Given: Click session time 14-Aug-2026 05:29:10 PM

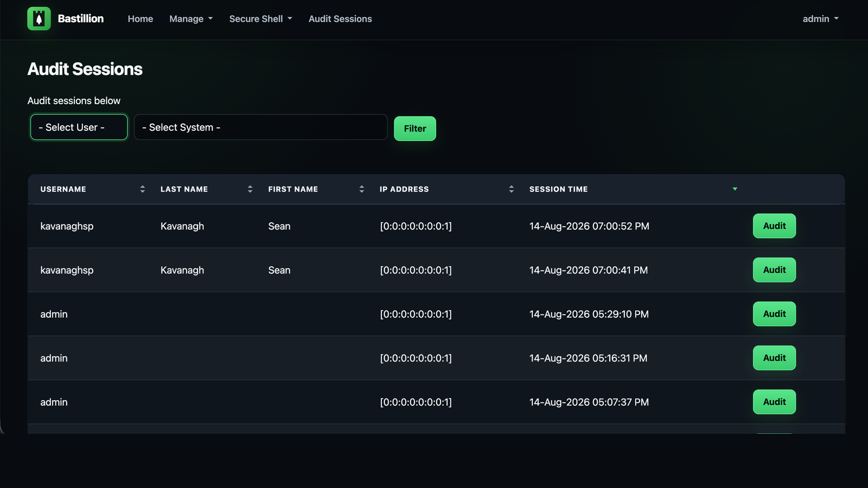Looking at the screenshot, I should tap(589, 314).
